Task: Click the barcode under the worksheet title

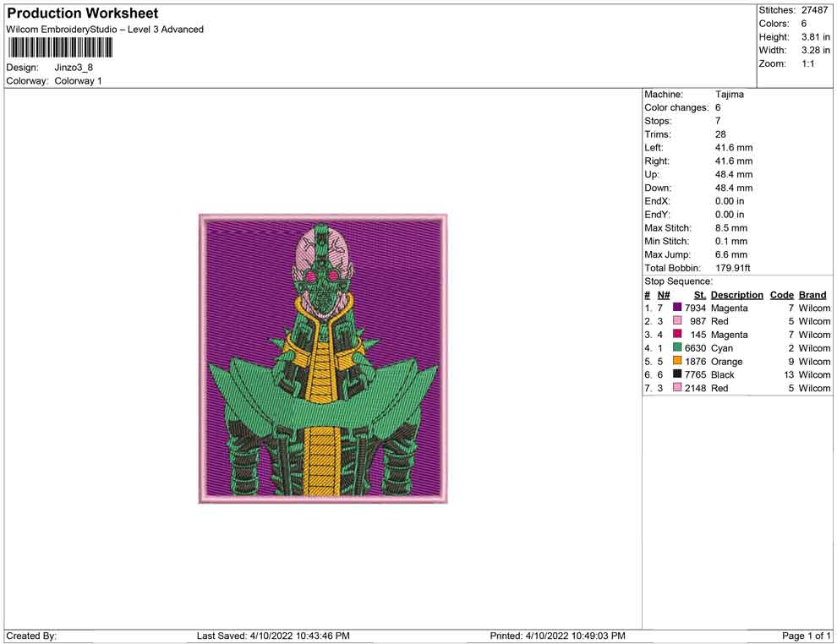Action: (x=60, y=47)
